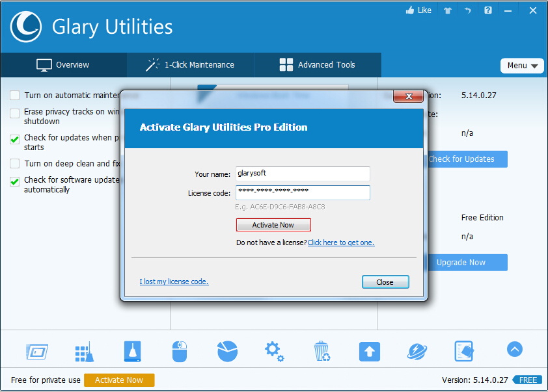
Task: Open the pie chart disk analysis icon
Action: pyautogui.click(x=226, y=351)
